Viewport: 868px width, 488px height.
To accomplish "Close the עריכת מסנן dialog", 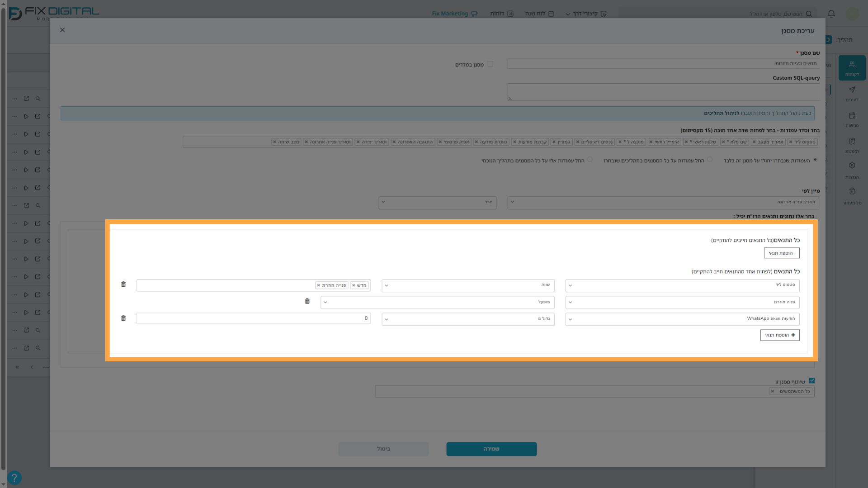I will pyautogui.click(x=62, y=30).
